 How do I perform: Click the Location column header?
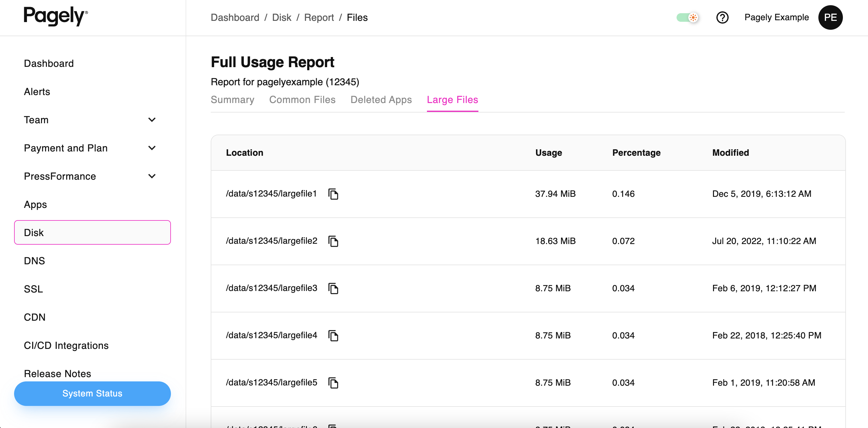[245, 153]
